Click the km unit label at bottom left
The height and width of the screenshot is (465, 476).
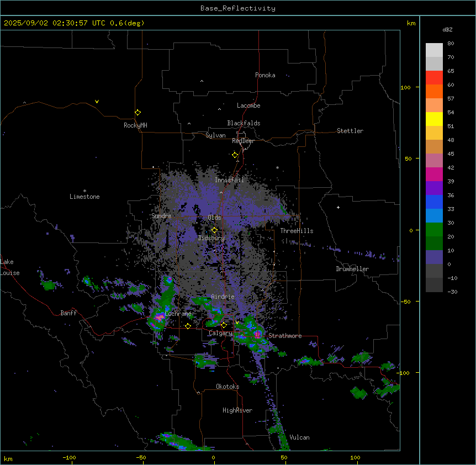click(x=8, y=458)
